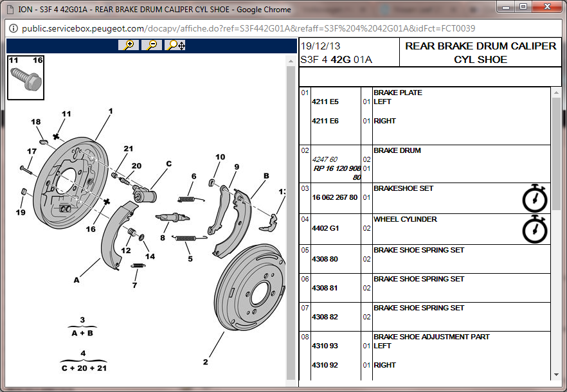The image size is (567, 392).
Task: Click diagram callout number 9
Action: point(237,166)
